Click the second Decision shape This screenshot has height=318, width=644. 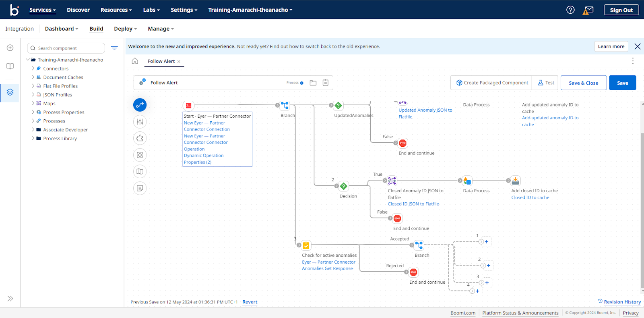344,186
